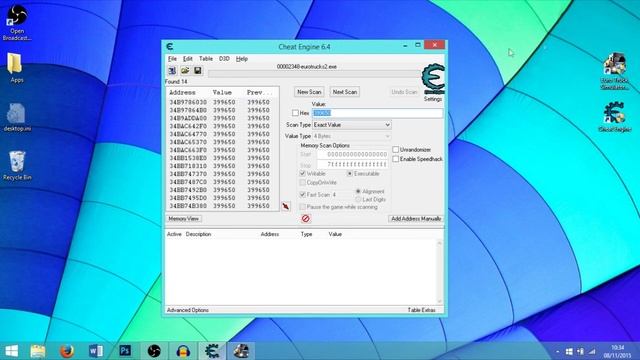The height and width of the screenshot is (360, 640).
Task: Open Table Extras
Action: [421, 310]
